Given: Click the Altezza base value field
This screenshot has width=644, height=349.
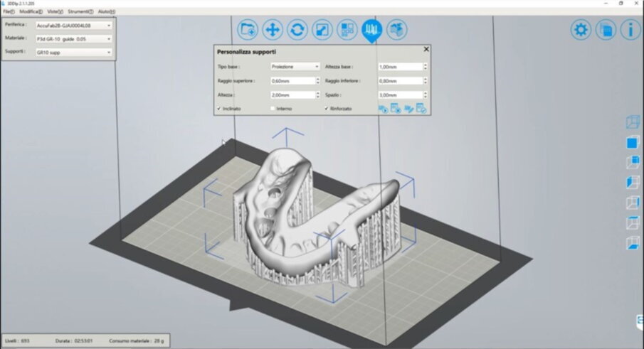Looking at the screenshot, I should (400, 67).
